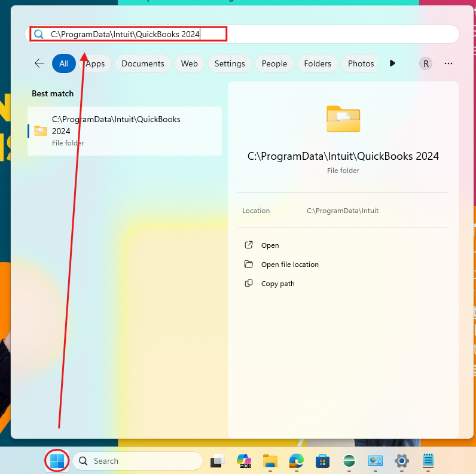Launch Microsoft 365 from the taskbar
Image resolution: width=476 pixels, height=474 pixels.
coord(244,461)
